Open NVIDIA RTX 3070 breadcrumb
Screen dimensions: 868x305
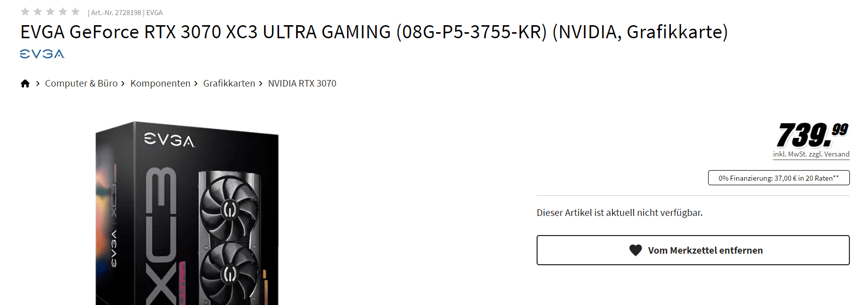click(302, 84)
